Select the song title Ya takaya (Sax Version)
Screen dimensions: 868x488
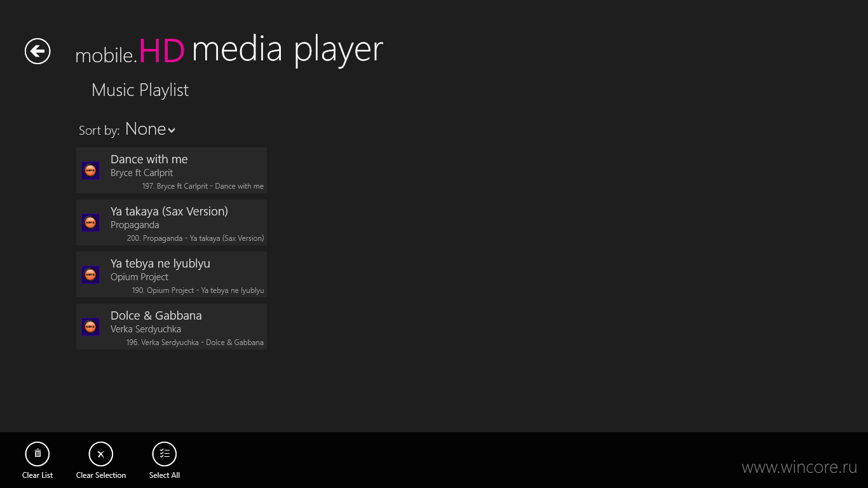point(169,212)
